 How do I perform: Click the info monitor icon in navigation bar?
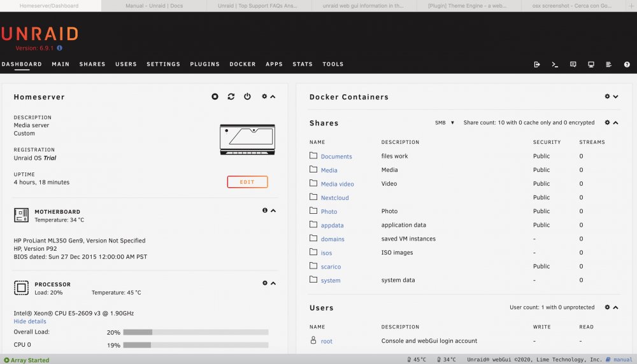coord(591,64)
